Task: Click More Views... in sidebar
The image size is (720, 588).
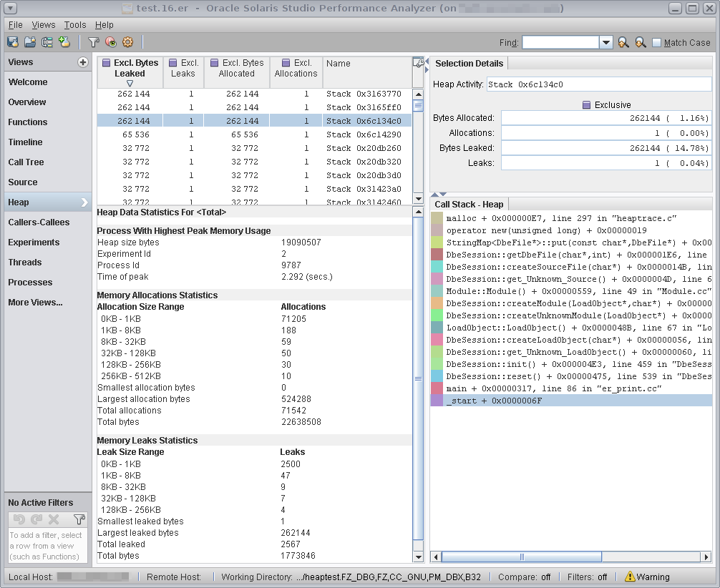Action: pos(48,303)
